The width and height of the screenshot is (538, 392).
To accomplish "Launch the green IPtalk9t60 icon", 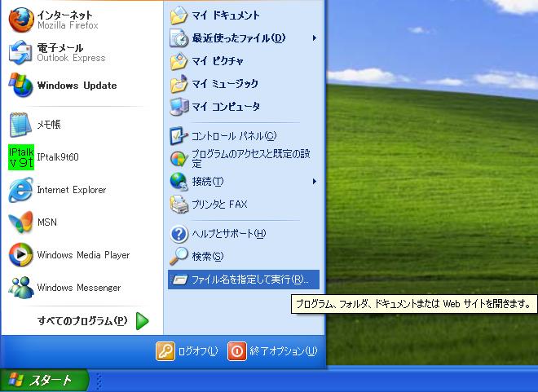I will coord(21,157).
